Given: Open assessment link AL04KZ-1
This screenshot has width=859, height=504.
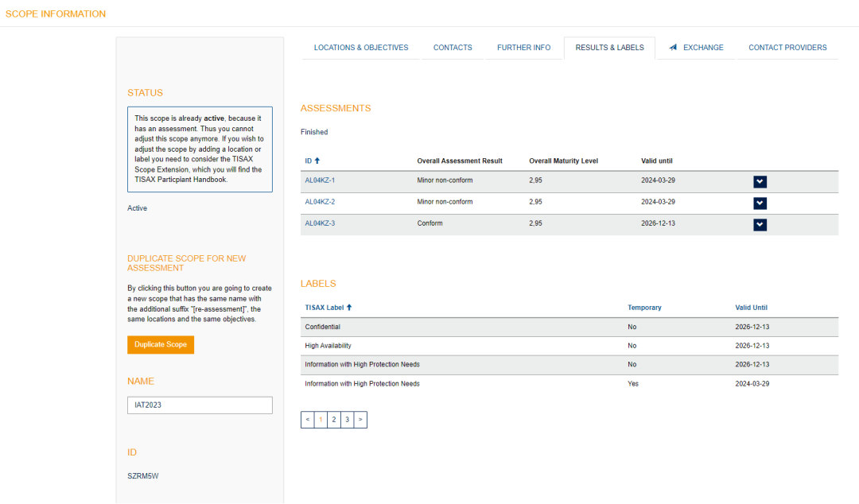Looking at the screenshot, I should pos(320,180).
